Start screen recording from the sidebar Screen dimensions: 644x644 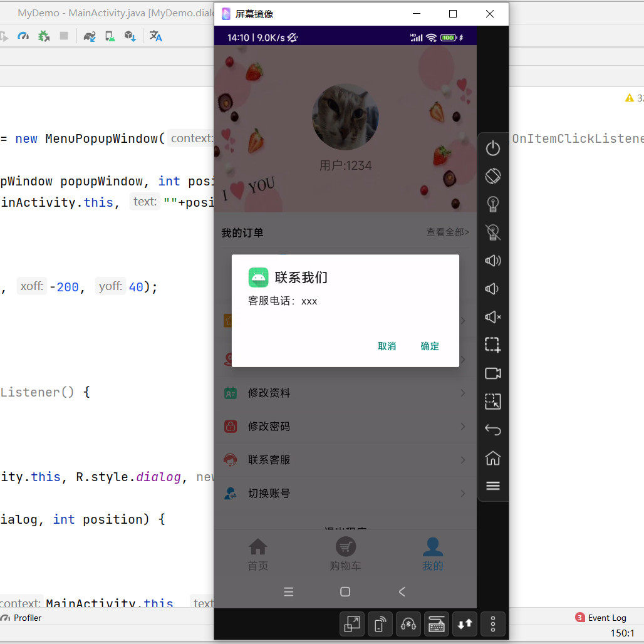492,373
